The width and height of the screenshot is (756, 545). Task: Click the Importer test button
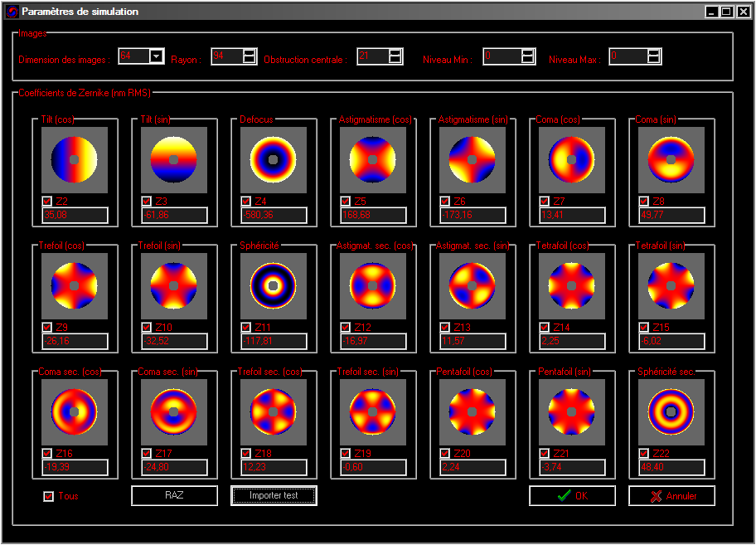click(274, 495)
